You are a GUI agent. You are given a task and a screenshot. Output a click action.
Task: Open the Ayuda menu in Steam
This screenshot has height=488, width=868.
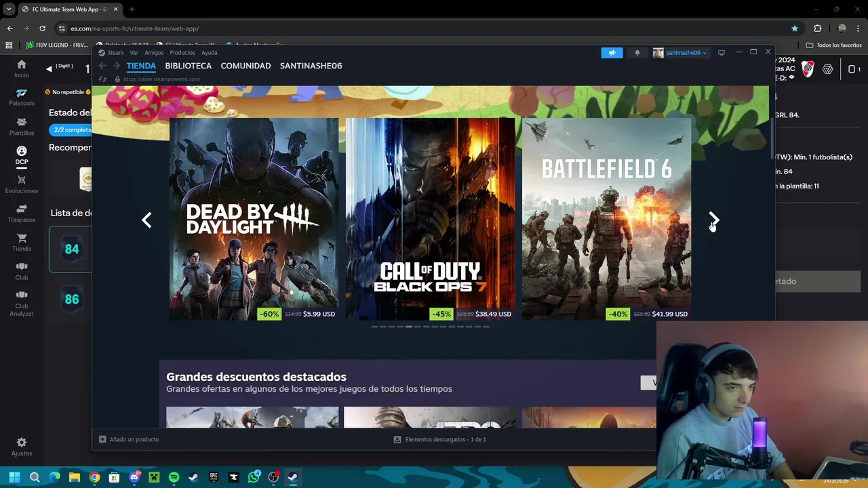(x=210, y=53)
